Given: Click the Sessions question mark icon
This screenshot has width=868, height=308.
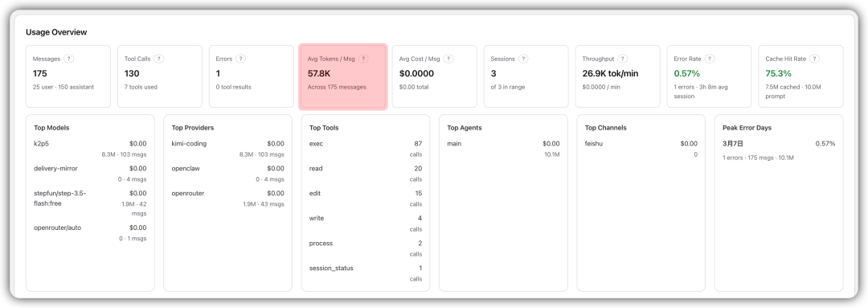Looking at the screenshot, I should (x=523, y=59).
